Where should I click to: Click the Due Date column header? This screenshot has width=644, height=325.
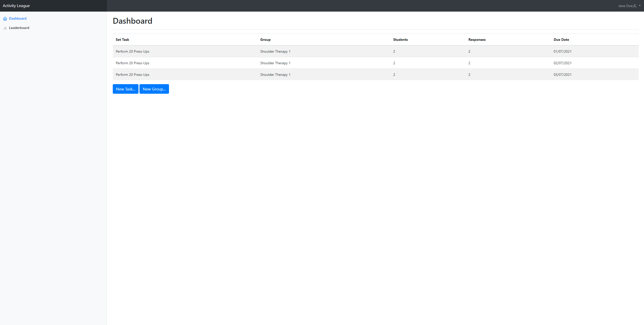pos(561,40)
